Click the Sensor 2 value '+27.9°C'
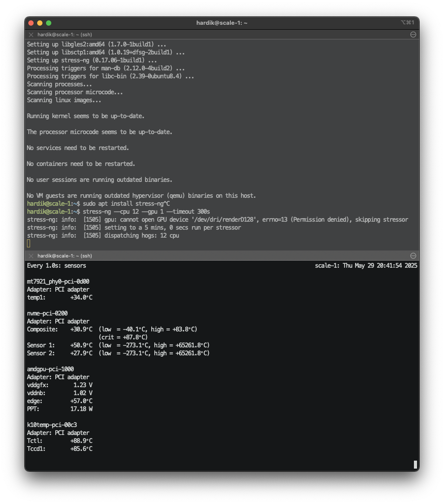This screenshot has height=504, width=444. click(81, 353)
